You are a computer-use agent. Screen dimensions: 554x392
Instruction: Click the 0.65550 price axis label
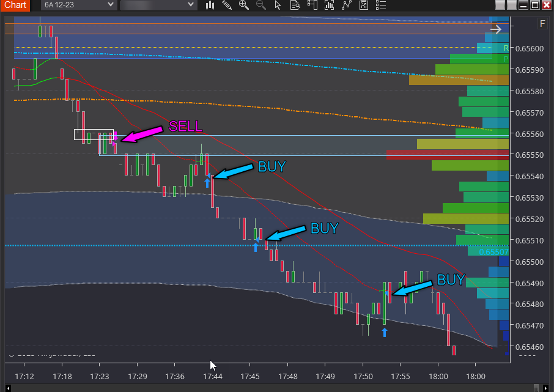pyautogui.click(x=530, y=155)
